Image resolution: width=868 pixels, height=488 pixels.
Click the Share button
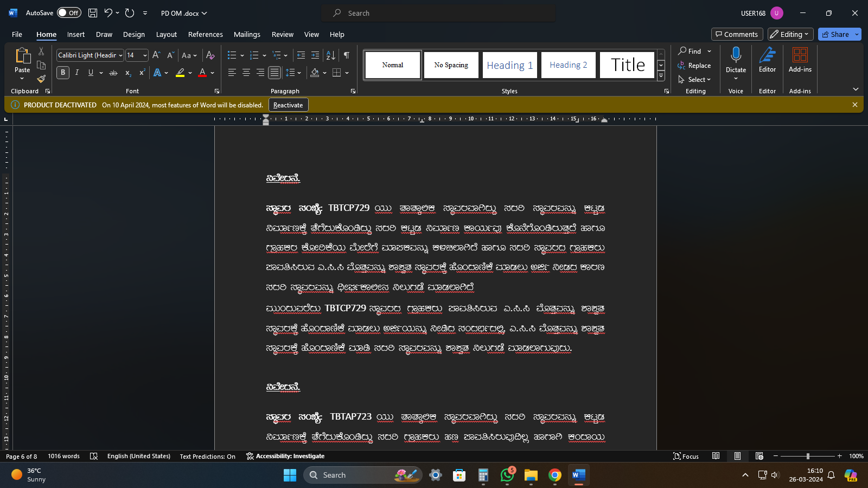(x=835, y=34)
